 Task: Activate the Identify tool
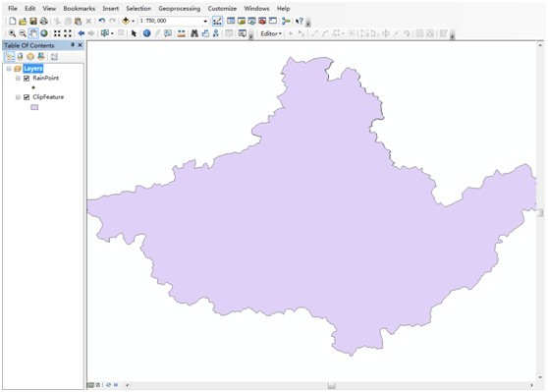pos(146,33)
